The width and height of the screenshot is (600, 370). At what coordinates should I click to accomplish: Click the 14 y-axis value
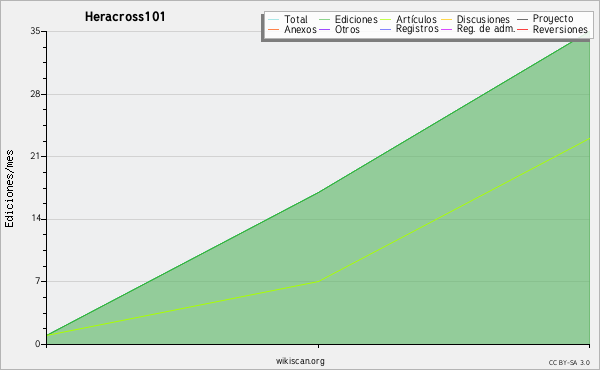click(x=35, y=218)
